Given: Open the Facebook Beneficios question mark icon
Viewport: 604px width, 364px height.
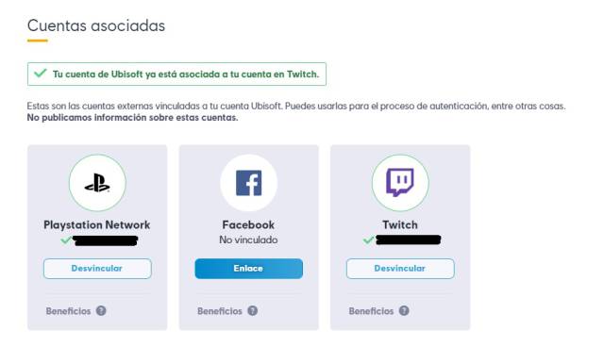Looking at the screenshot, I should [253, 310].
